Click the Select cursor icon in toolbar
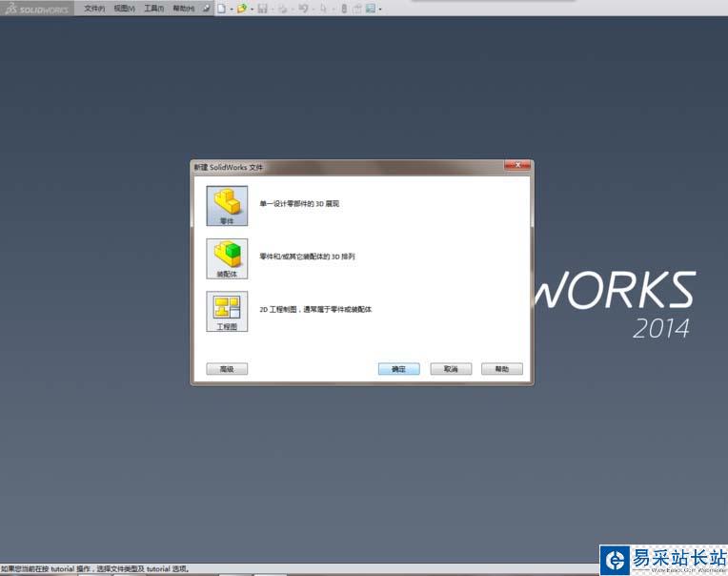Screen dimensions: 728x576 (x=323, y=9)
